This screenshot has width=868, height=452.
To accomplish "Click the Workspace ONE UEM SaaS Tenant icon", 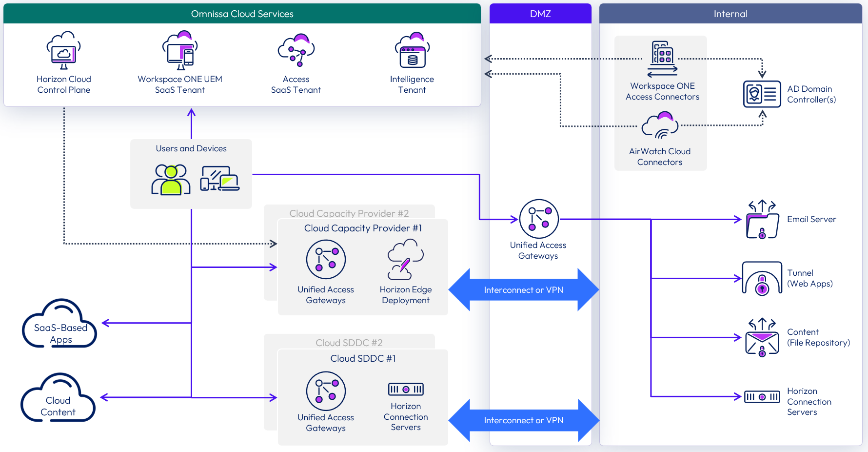I will click(x=179, y=50).
